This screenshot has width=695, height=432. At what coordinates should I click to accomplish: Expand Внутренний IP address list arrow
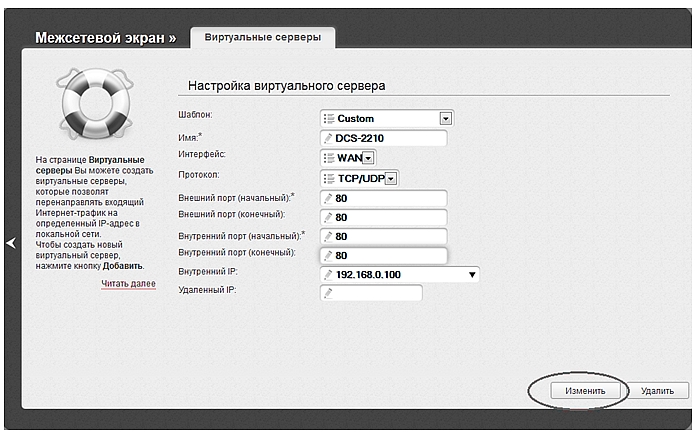coord(472,274)
